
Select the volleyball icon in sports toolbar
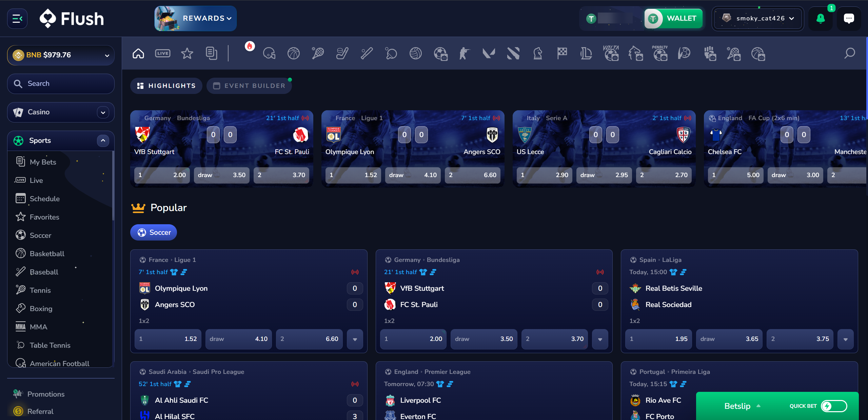point(416,53)
